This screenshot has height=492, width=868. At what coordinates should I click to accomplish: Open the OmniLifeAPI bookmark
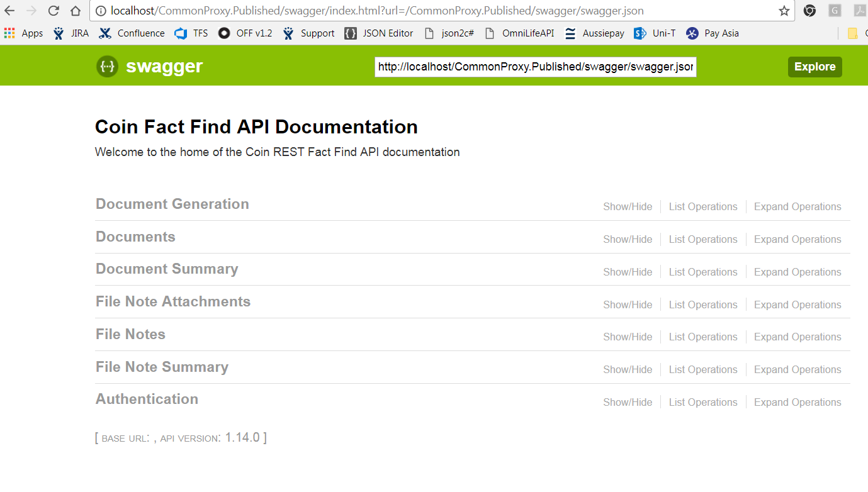click(519, 33)
